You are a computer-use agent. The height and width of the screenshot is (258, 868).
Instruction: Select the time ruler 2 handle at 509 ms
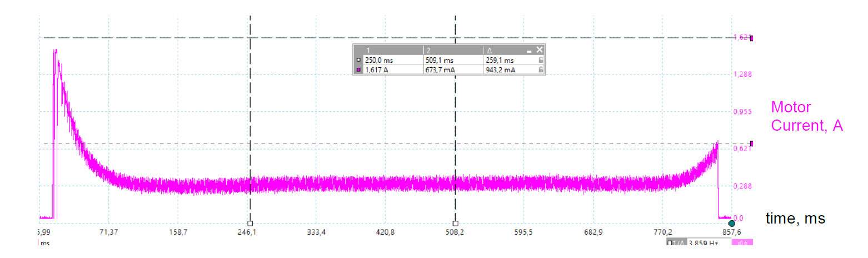(455, 223)
